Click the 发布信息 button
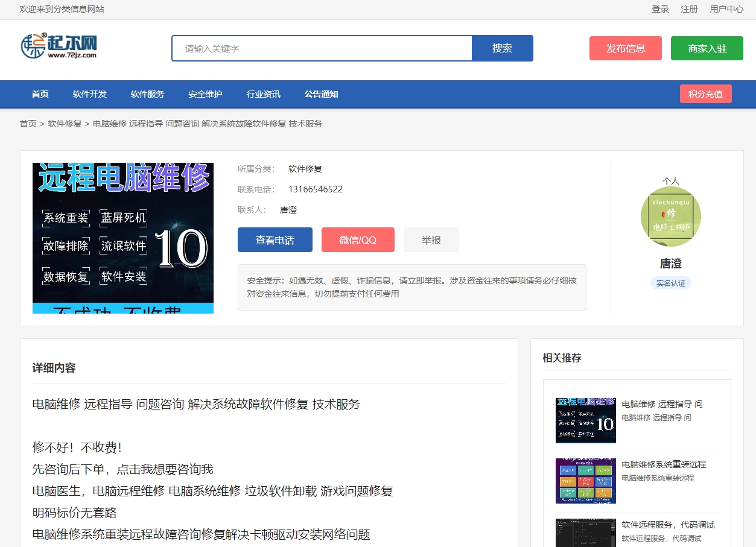 click(x=625, y=48)
